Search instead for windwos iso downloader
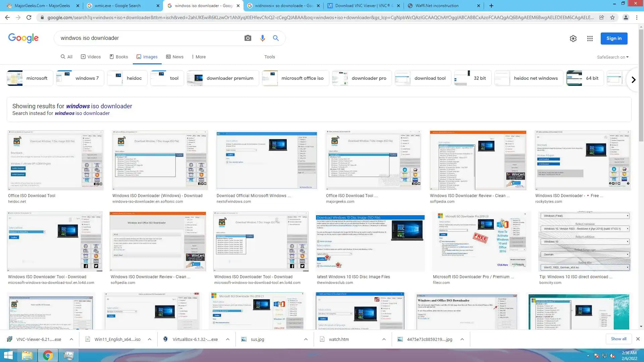 pyautogui.click(x=82, y=113)
